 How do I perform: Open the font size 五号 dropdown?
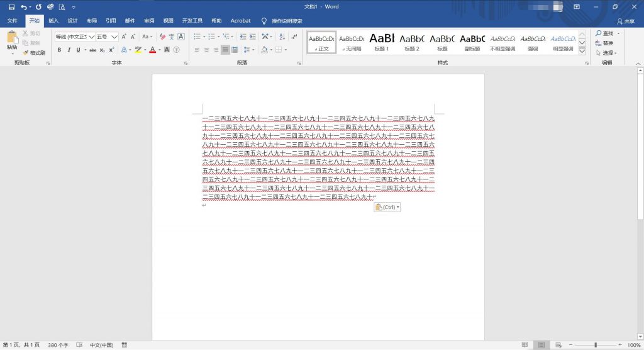click(114, 37)
